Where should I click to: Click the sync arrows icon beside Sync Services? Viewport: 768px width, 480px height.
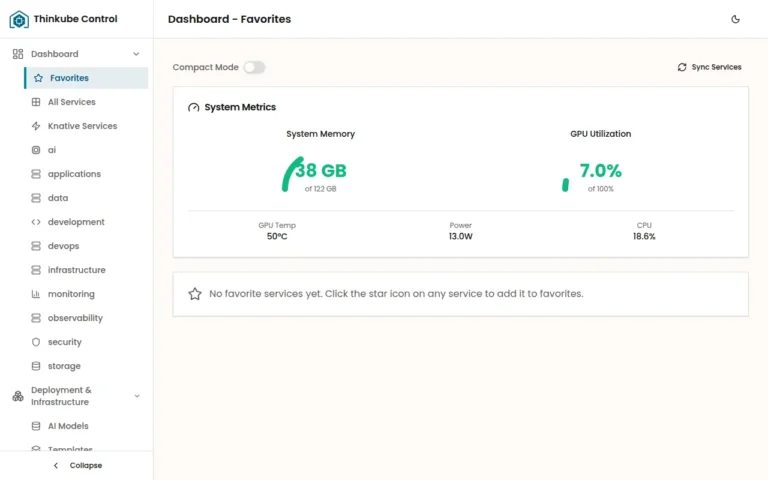click(x=682, y=67)
